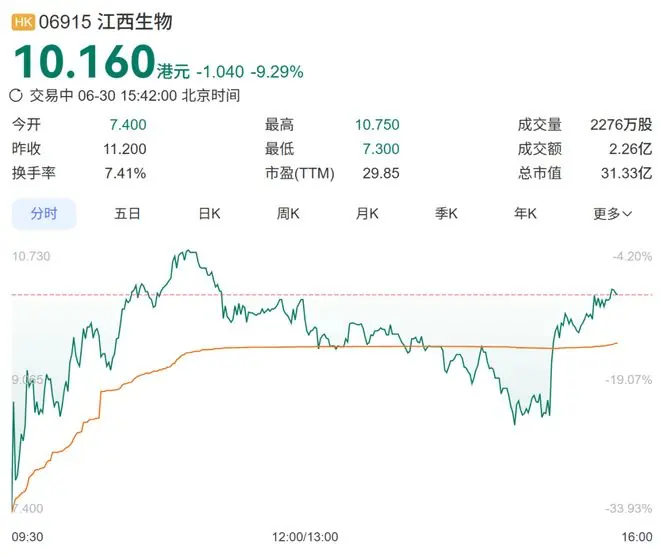The height and width of the screenshot is (556, 660).
Task: Switch to 周K weekly chart
Action: pyautogui.click(x=288, y=213)
